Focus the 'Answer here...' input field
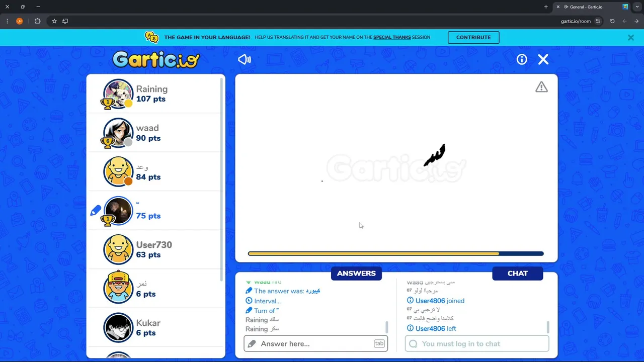 click(315, 343)
